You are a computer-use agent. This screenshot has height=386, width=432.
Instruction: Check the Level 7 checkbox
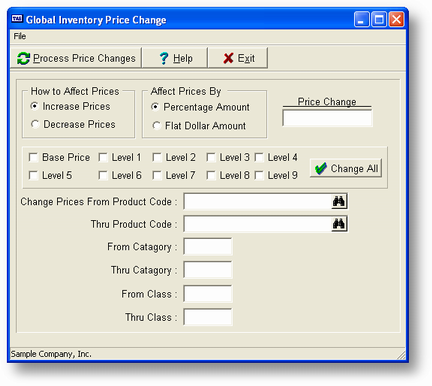pyautogui.click(x=157, y=175)
